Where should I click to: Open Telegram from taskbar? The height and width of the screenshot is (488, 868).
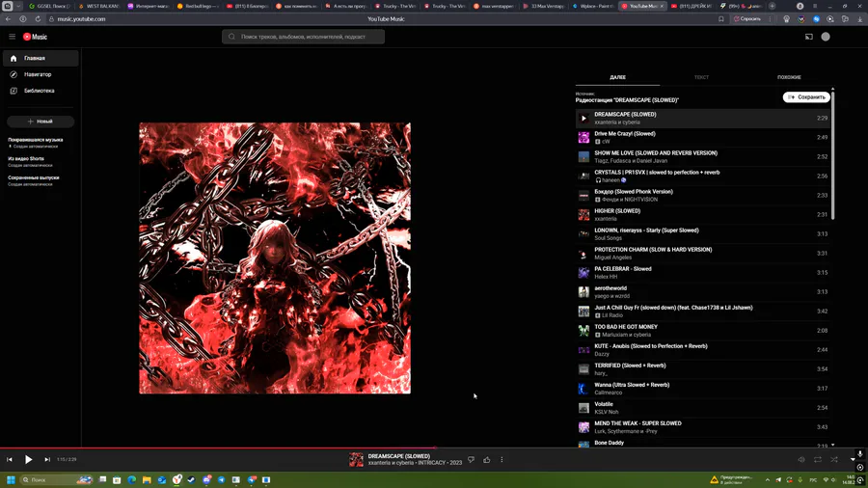click(x=222, y=479)
